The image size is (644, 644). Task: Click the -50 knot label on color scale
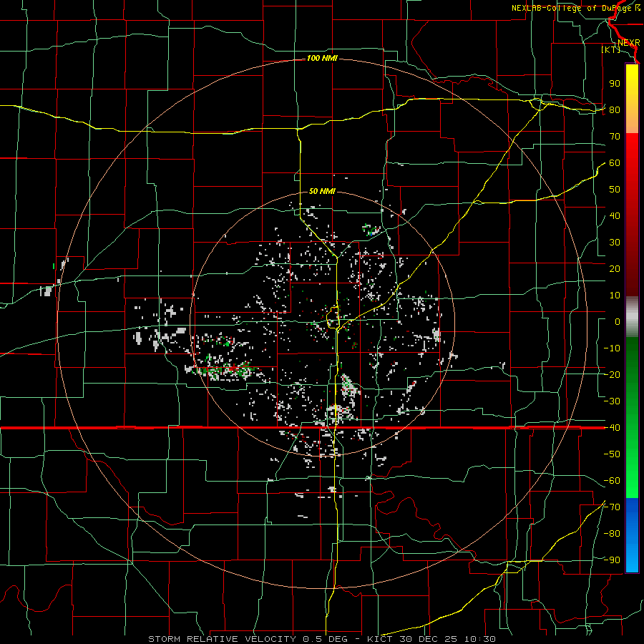612,454
